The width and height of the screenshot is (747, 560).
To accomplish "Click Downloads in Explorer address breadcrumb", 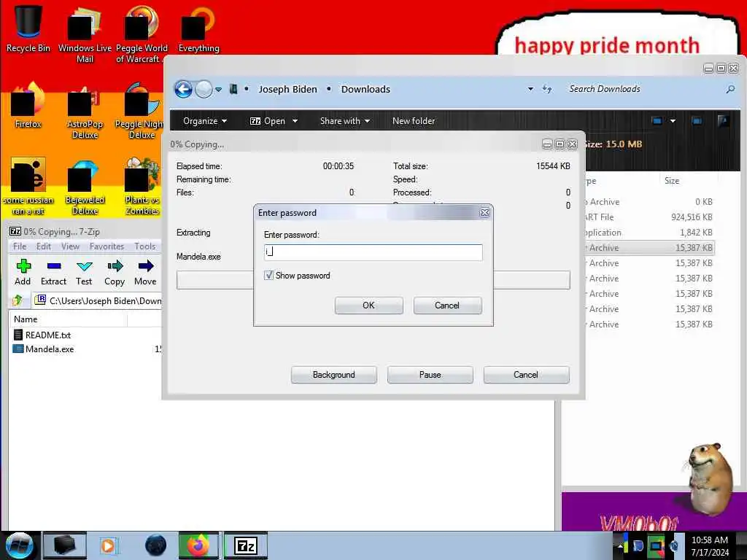I will [x=365, y=89].
